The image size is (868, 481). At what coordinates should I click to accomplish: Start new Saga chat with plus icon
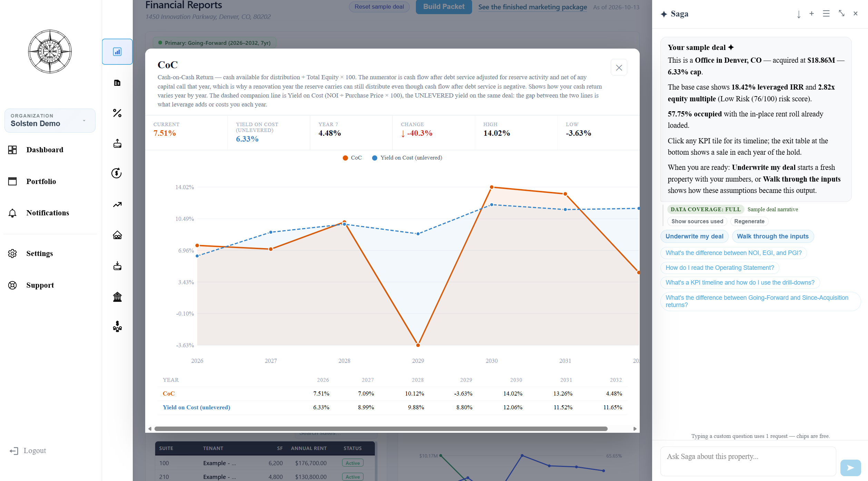pos(812,13)
